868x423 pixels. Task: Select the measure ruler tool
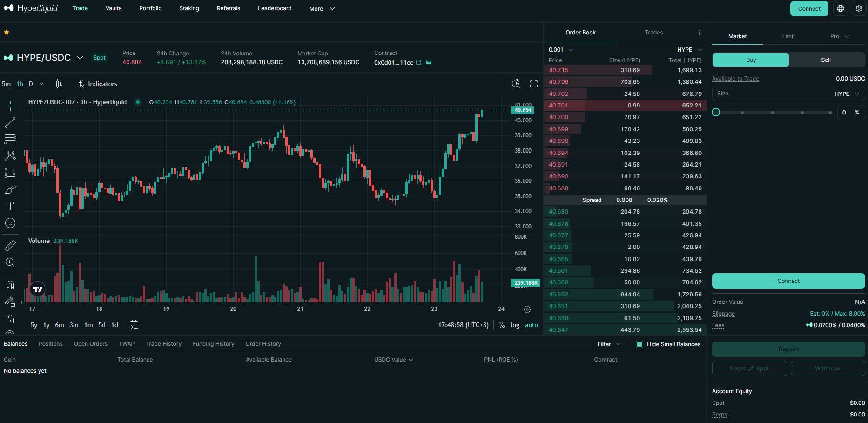click(10, 245)
